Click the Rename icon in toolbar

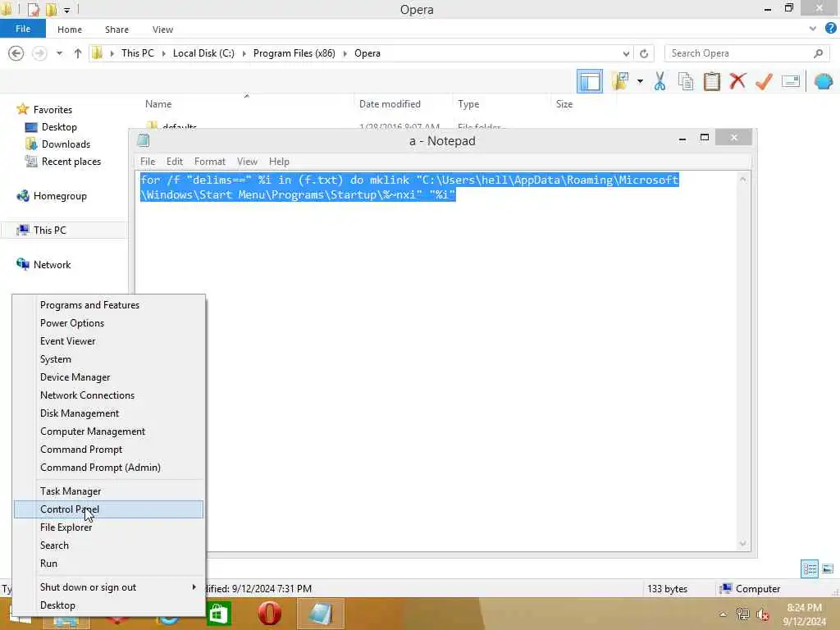[x=791, y=81]
